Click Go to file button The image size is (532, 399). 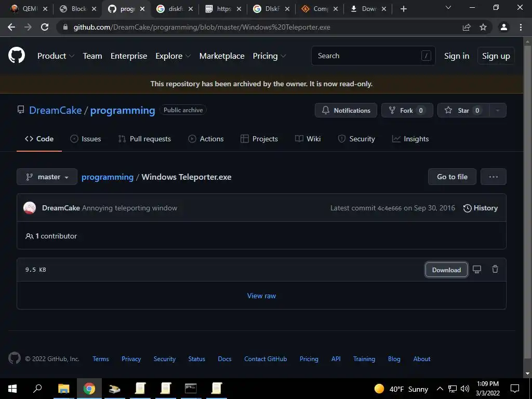click(x=452, y=177)
